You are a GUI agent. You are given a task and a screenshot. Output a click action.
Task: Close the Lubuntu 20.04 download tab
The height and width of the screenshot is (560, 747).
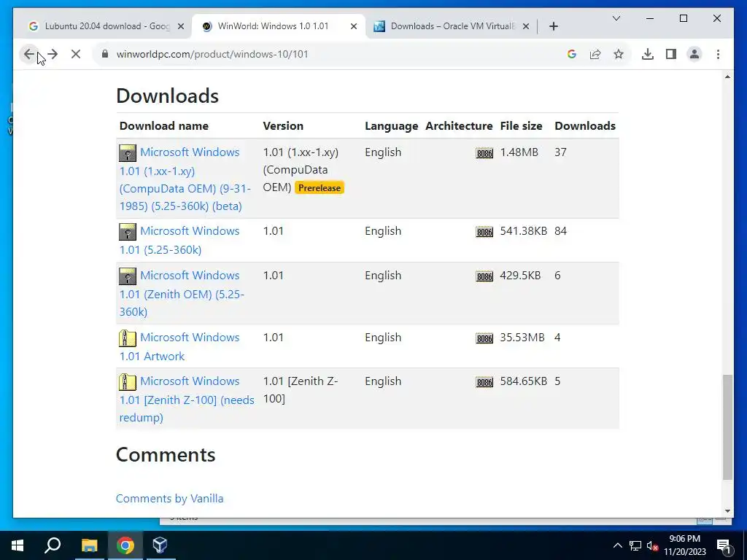pos(181,26)
